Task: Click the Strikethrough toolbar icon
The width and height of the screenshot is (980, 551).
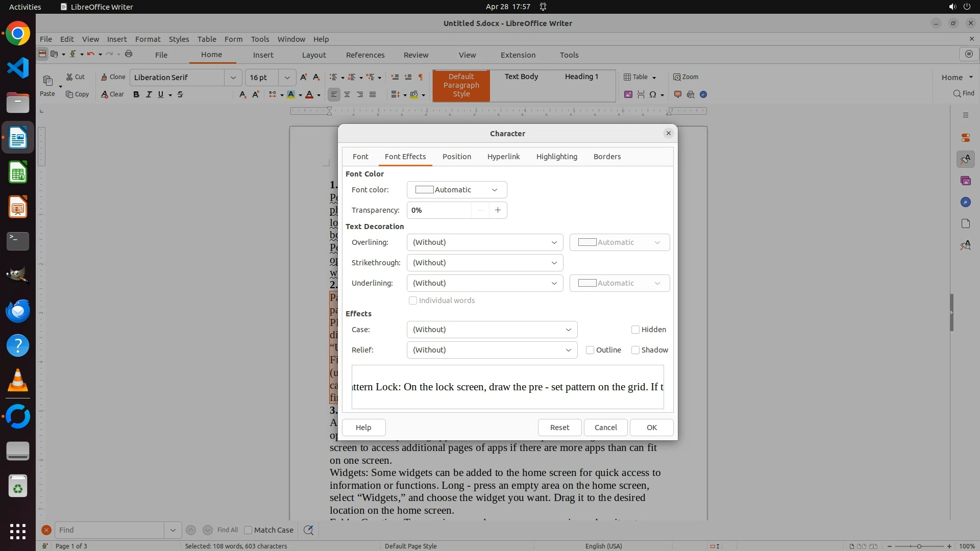Action: tap(180, 94)
